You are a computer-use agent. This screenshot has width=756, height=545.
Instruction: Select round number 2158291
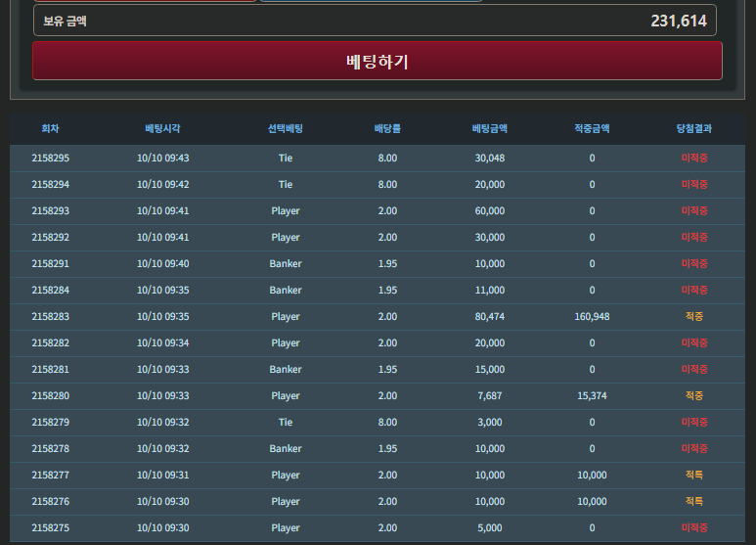tap(51, 264)
